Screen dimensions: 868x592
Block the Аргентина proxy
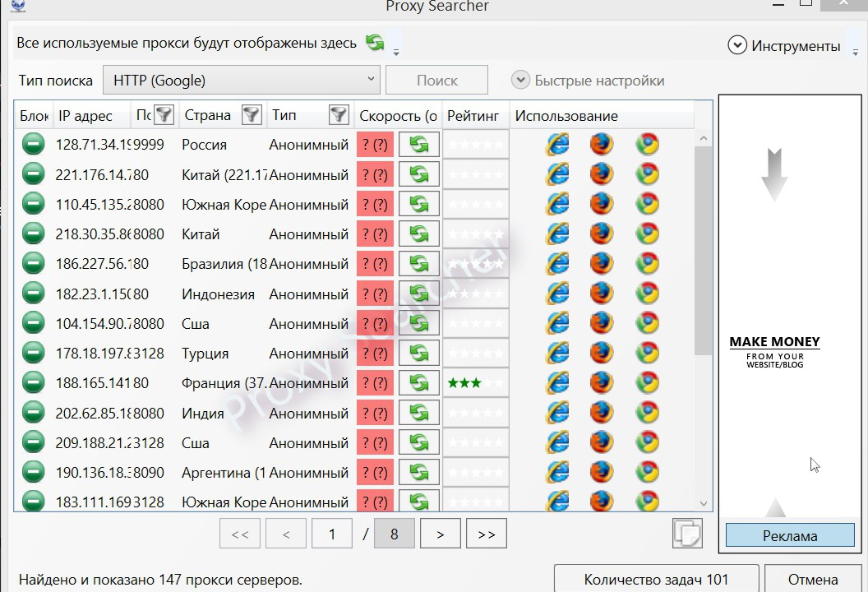pyautogui.click(x=33, y=471)
